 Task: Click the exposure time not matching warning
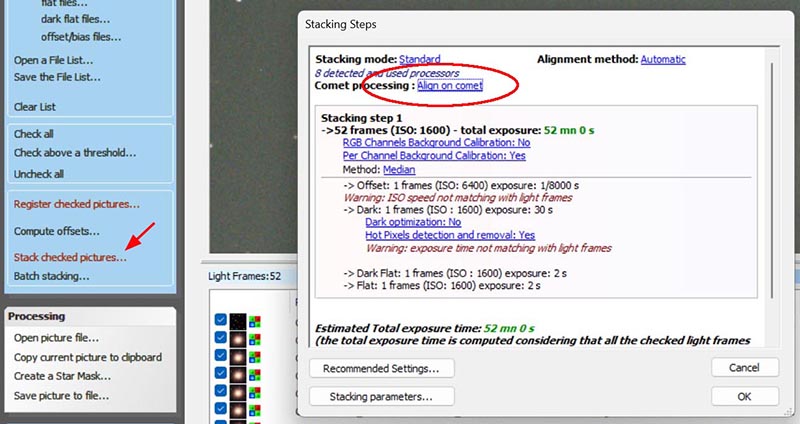pos(488,248)
